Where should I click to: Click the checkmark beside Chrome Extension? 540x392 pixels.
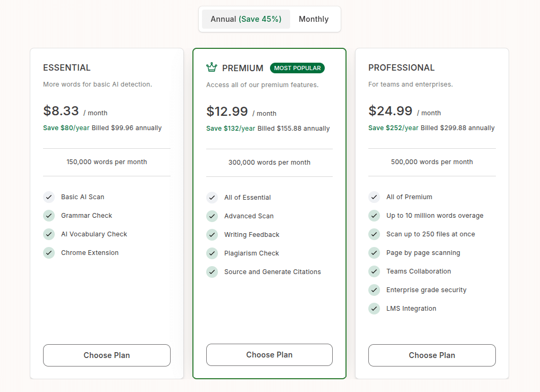49,253
